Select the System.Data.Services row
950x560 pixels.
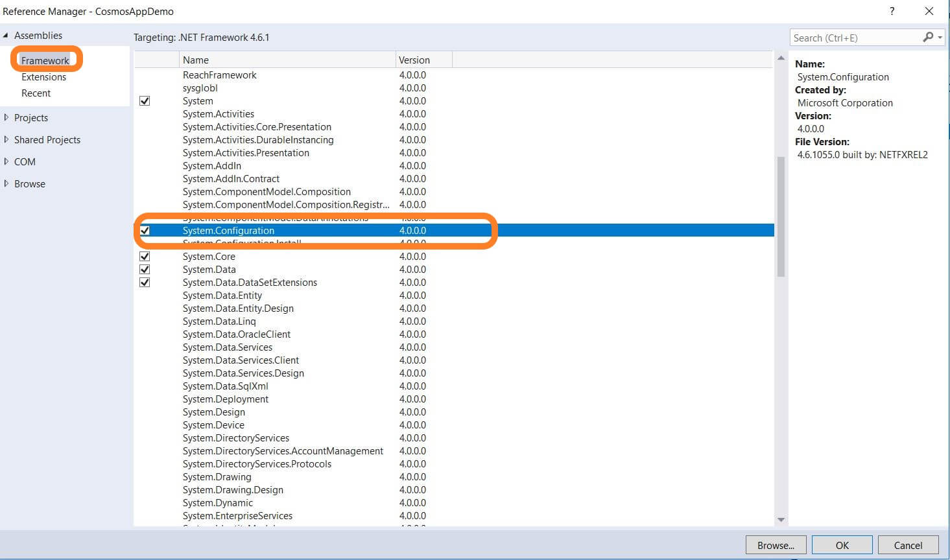coord(454,347)
